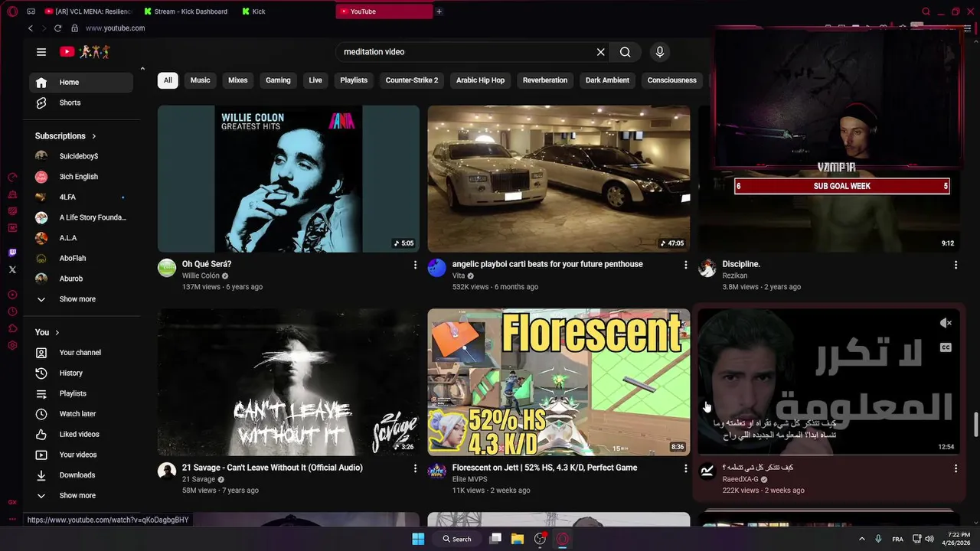This screenshot has height=551, width=980.
Task: Open options for 21 Savage video
Action: point(416,468)
